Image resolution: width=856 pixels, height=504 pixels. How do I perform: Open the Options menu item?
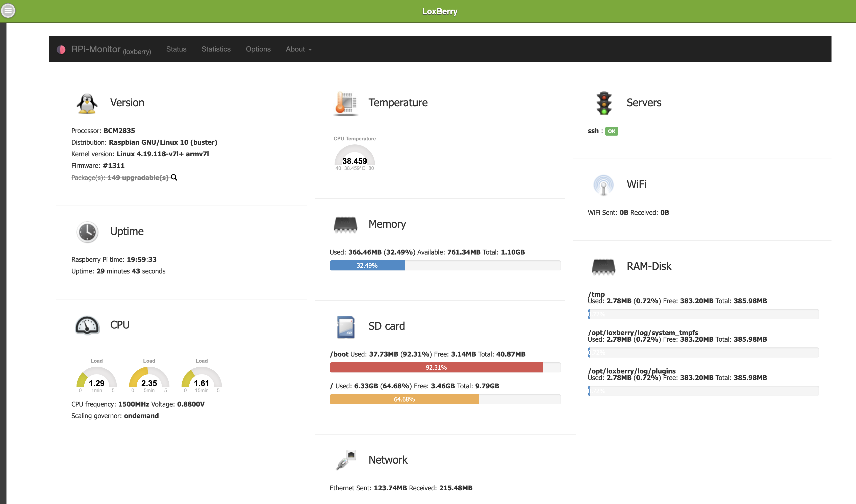pyautogui.click(x=258, y=49)
